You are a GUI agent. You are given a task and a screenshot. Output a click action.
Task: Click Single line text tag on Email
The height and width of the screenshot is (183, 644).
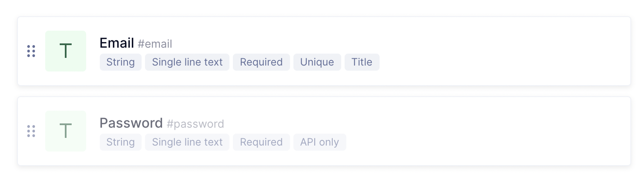(187, 62)
